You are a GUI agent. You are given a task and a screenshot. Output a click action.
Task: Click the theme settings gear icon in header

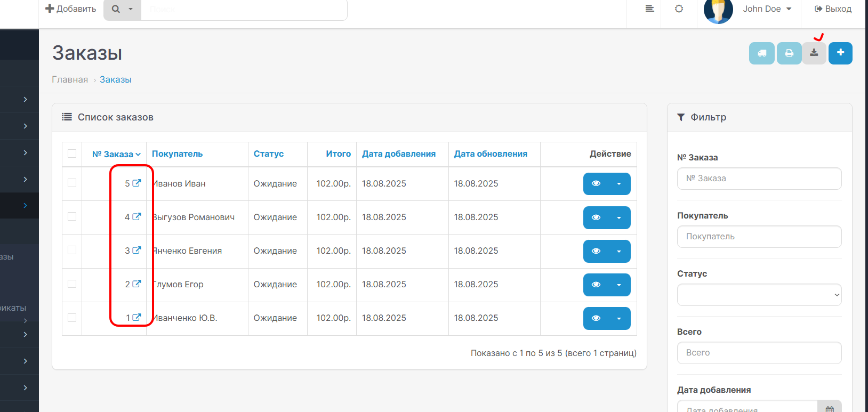679,9
